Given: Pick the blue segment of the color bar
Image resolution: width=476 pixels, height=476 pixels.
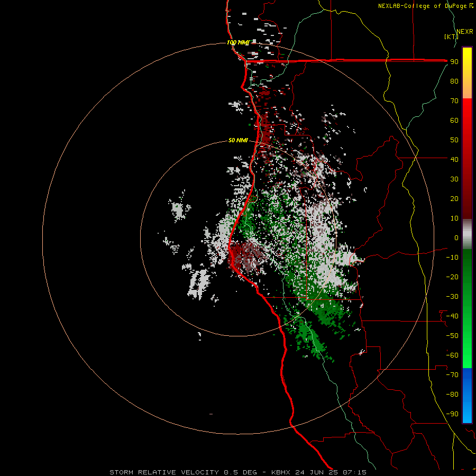Looking at the screenshot, I should click(467, 395).
